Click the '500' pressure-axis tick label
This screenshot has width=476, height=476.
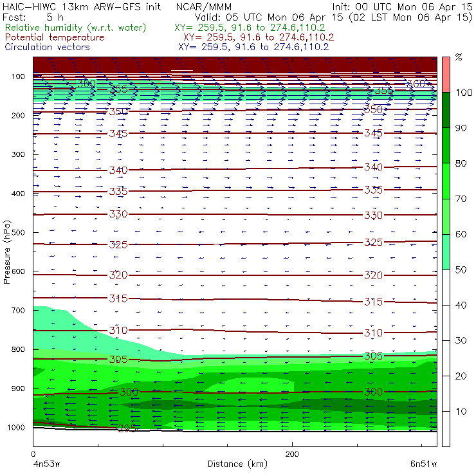click(18, 233)
